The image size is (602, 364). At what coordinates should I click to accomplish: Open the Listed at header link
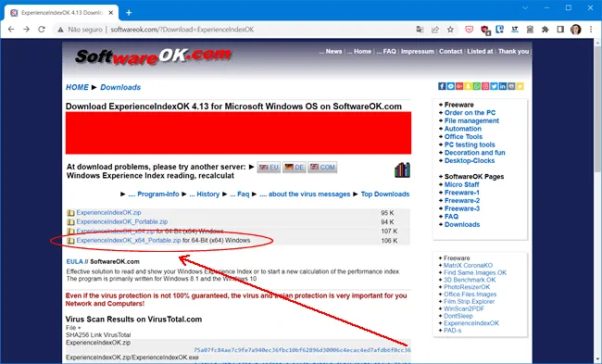point(480,52)
